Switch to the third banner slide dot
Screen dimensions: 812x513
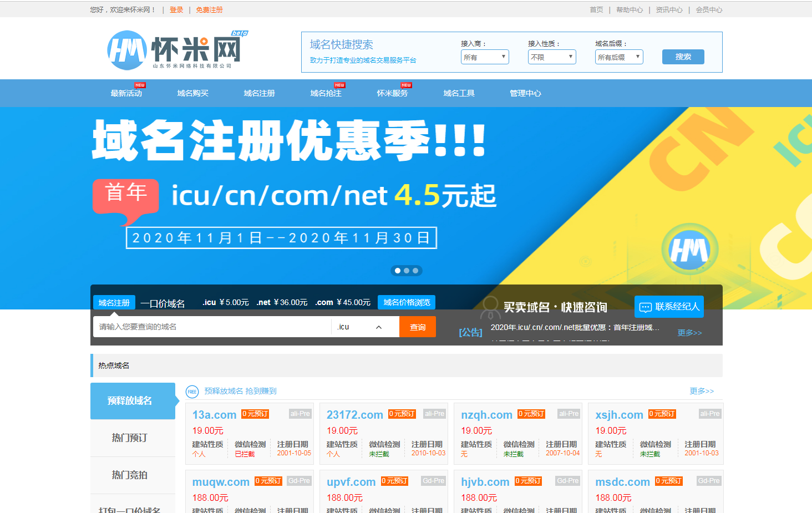(415, 271)
